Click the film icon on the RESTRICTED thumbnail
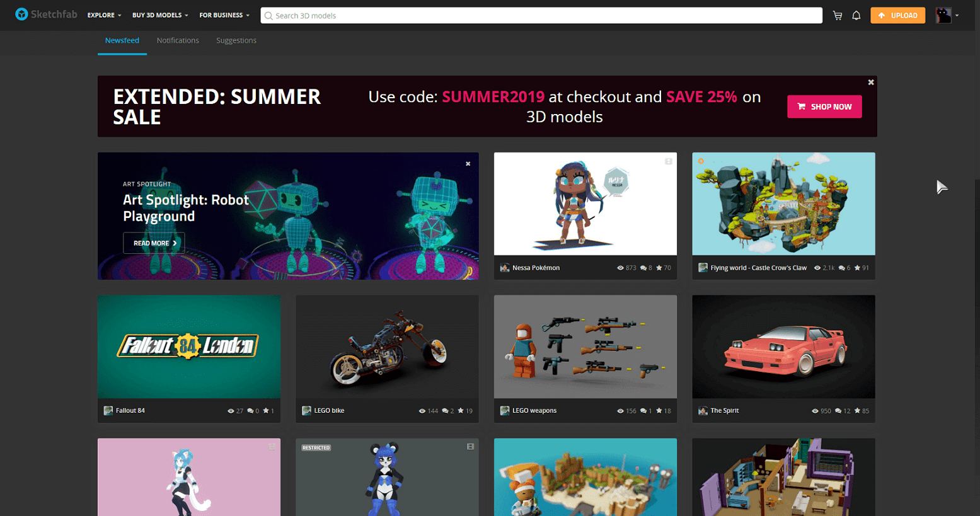 470,447
